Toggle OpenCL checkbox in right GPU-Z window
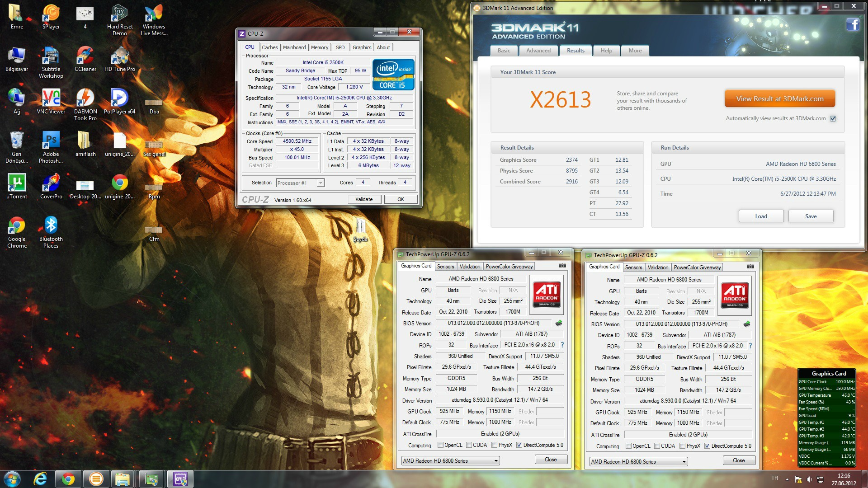868x488 pixels. 628,446
